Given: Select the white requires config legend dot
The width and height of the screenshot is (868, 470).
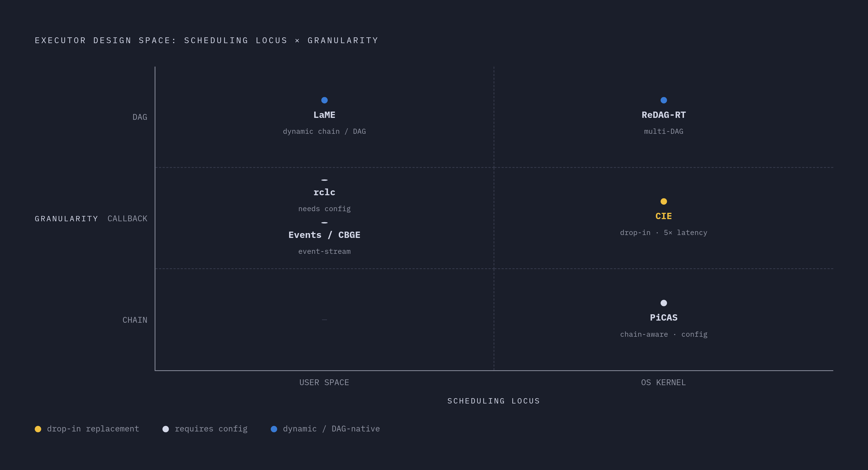Looking at the screenshot, I should [x=166, y=429].
